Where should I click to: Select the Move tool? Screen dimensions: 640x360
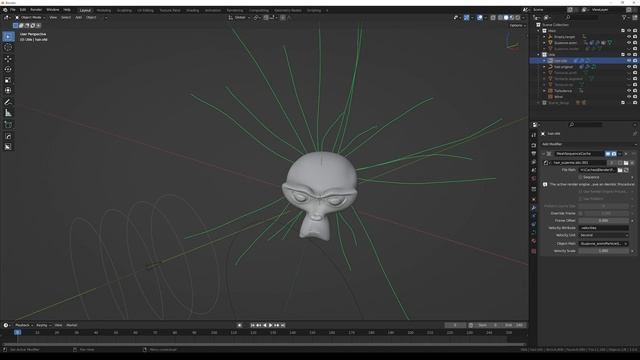pyautogui.click(x=8, y=59)
